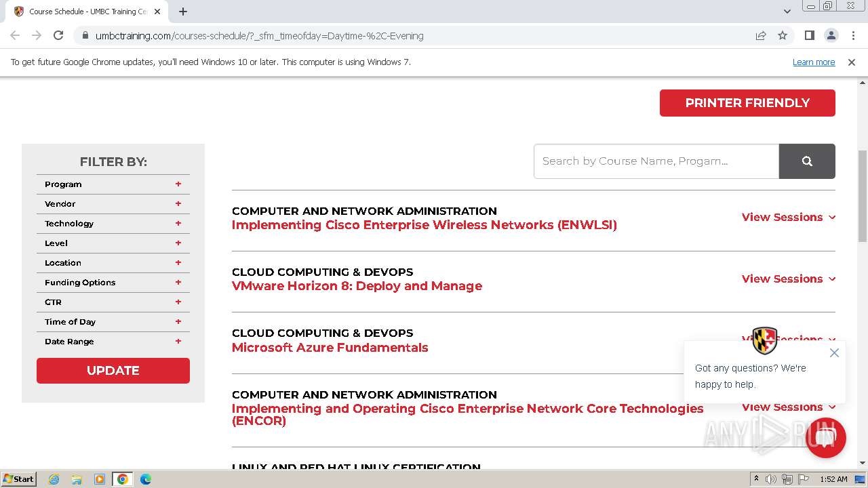The height and width of the screenshot is (488, 868).
Task: Open the tab search dropdown arrow
Action: click(x=787, y=12)
